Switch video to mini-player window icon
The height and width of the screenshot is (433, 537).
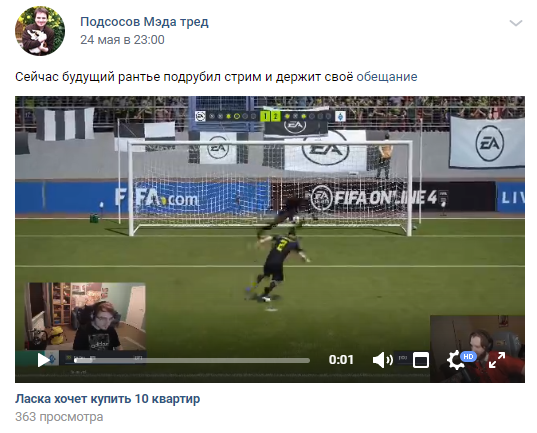pos(421,360)
